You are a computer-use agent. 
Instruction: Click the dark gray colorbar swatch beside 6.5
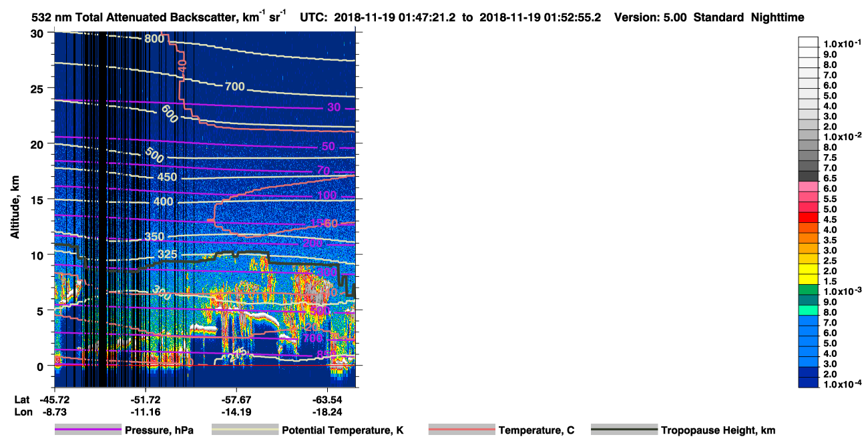click(808, 176)
